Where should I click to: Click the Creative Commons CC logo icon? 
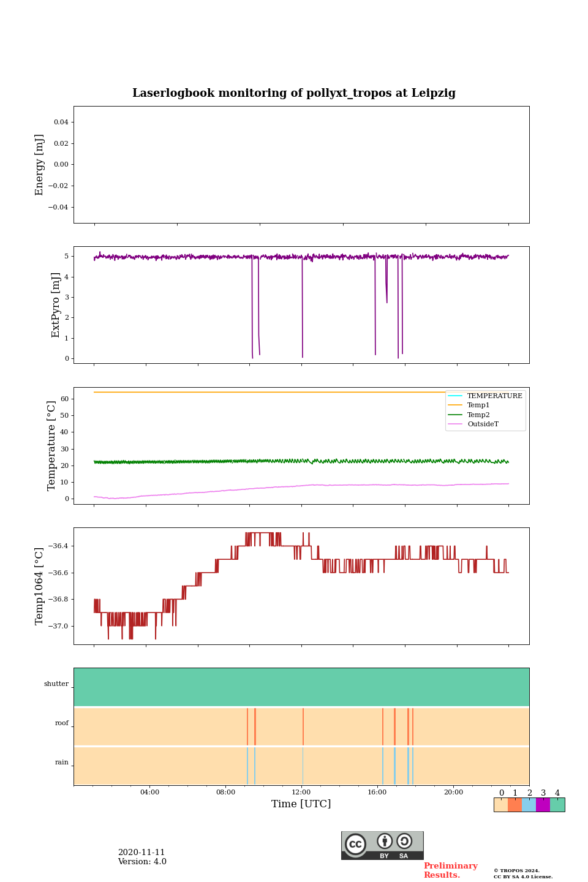355,844
